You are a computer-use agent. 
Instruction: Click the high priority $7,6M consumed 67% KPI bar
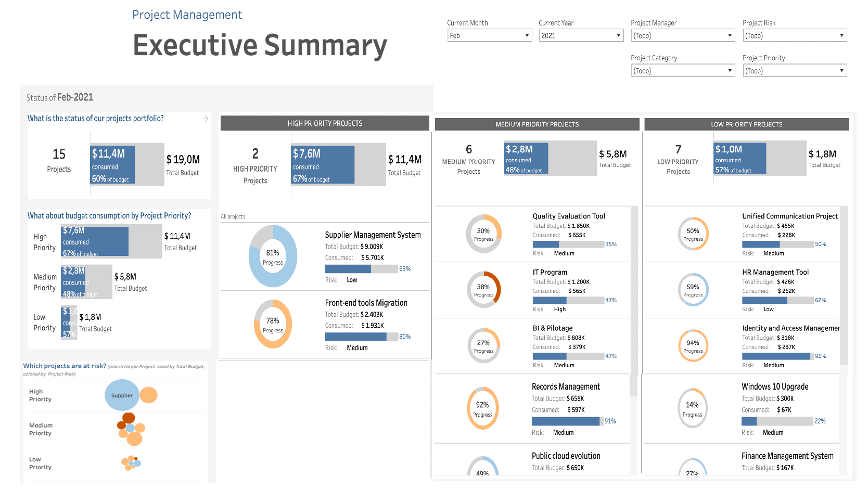(323, 164)
